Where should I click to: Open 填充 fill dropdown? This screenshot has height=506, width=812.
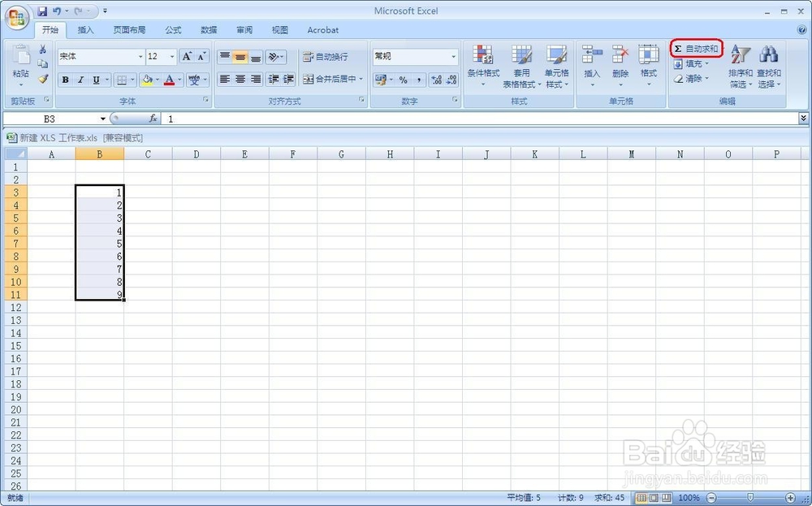coord(691,63)
